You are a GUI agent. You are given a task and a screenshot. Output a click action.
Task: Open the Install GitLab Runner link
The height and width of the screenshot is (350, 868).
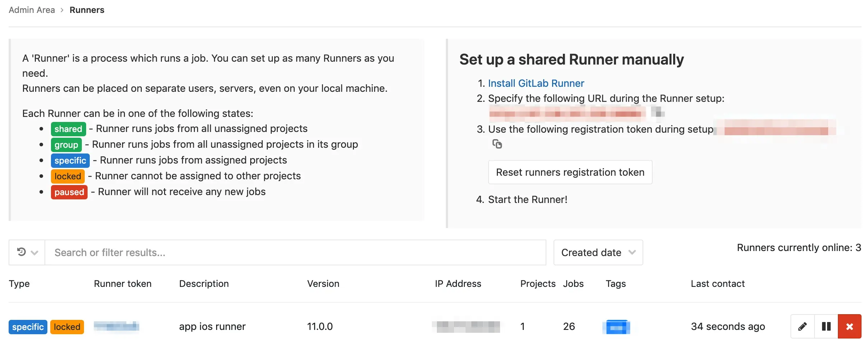coord(536,83)
